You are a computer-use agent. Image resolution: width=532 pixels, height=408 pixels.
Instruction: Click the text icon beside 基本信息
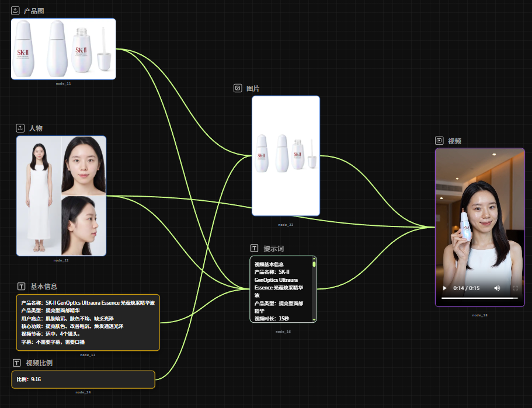point(22,286)
